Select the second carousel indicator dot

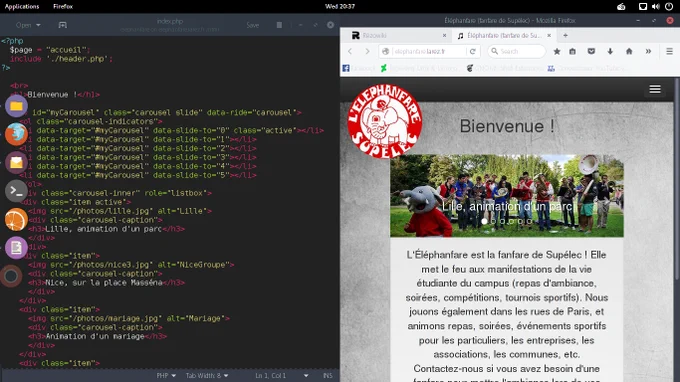pyautogui.click(x=493, y=221)
